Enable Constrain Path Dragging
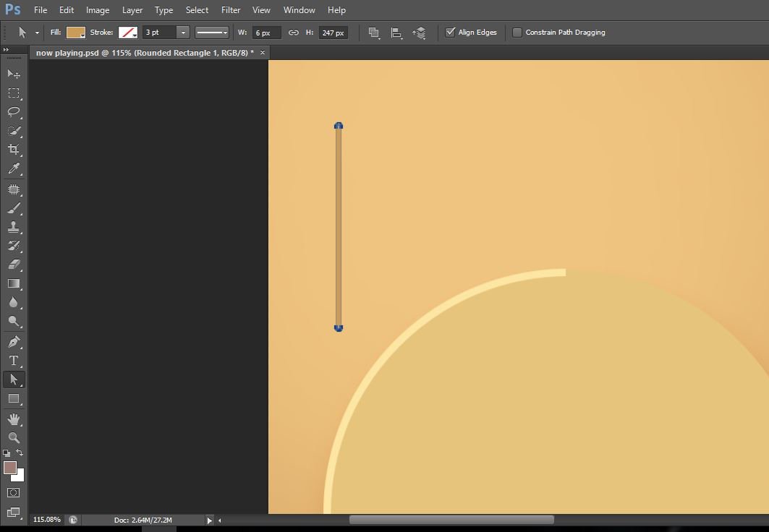 [x=517, y=33]
